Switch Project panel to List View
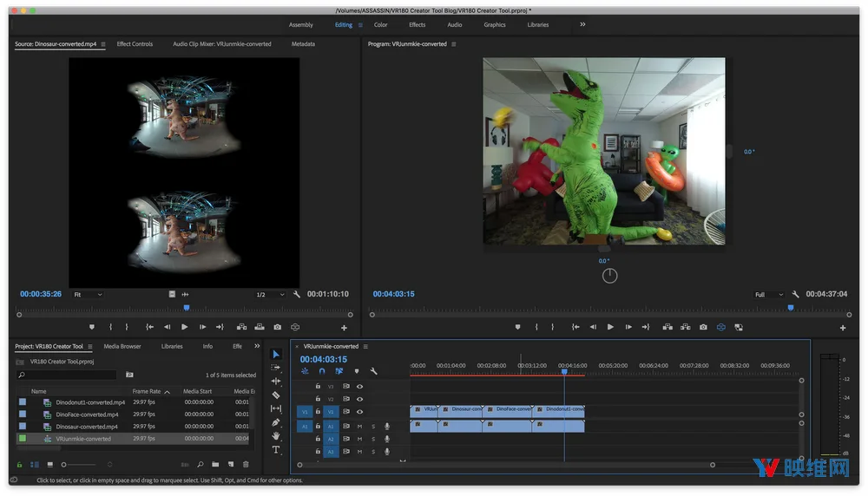 tap(35, 465)
